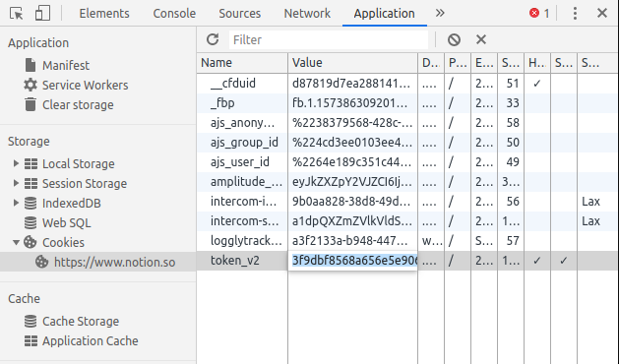Select the Clear storage trash icon item

pyautogui.click(x=31, y=104)
